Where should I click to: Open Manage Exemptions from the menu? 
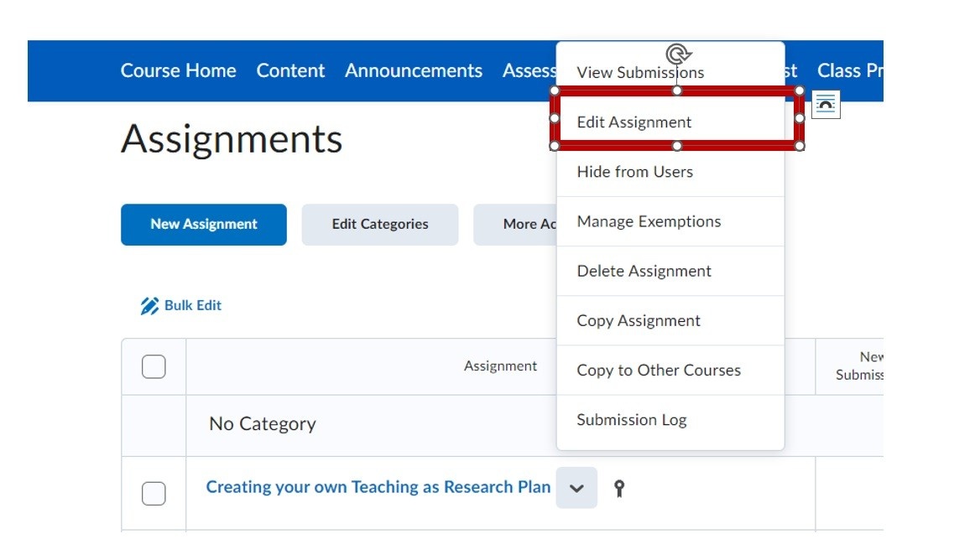(649, 221)
